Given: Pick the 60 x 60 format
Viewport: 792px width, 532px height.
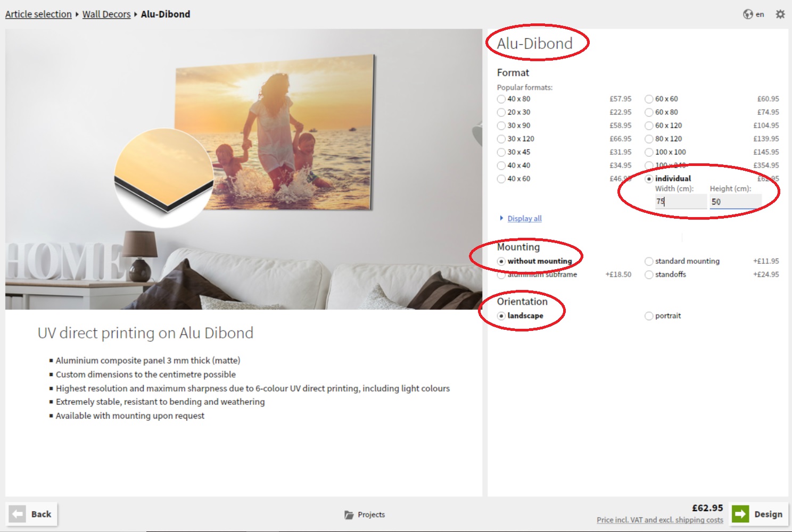Looking at the screenshot, I should pos(649,99).
